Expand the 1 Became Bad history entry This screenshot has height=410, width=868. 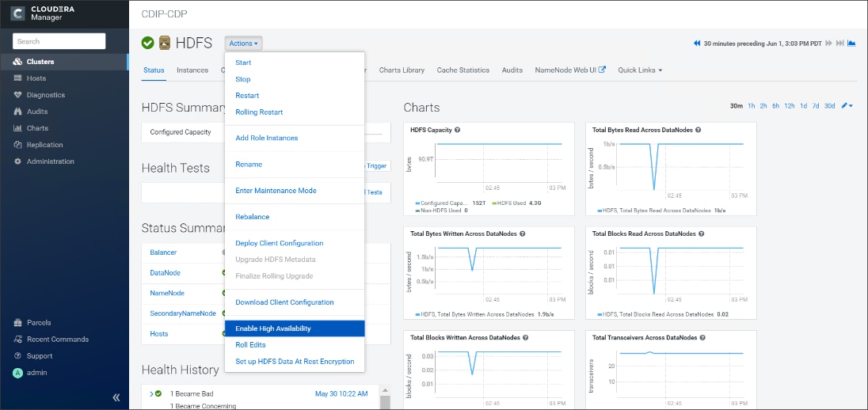point(152,394)
